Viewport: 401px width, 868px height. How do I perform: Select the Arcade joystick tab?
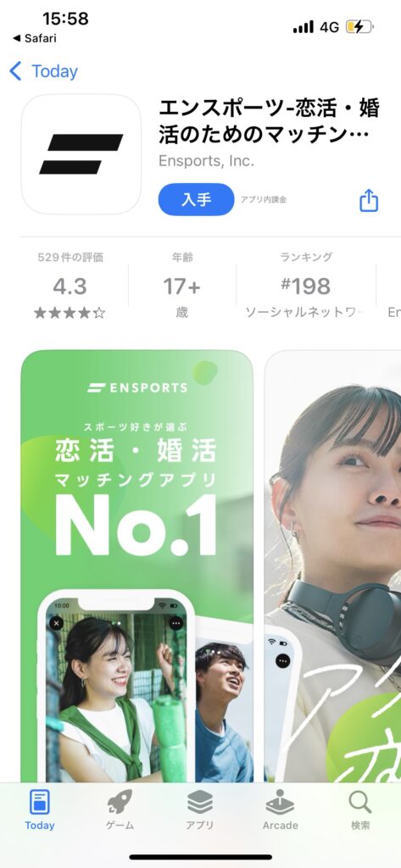281,810
